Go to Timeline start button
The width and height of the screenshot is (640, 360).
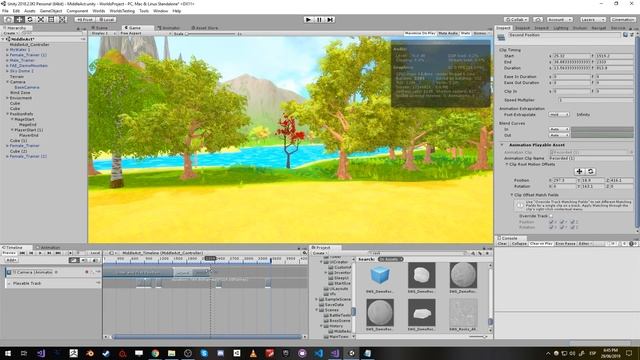[x=22, y=253]
